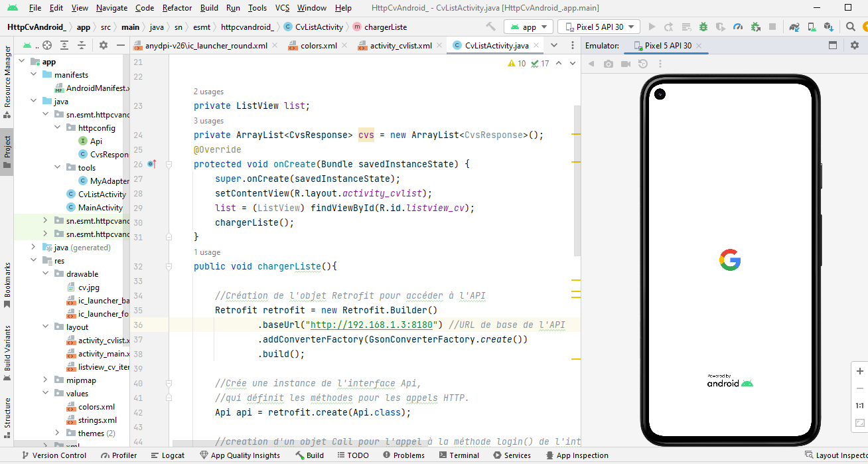This screenshot has width=868, height=464.
Task: Open the Pixel 5 API 30 device dropdown
Action: 599,27
